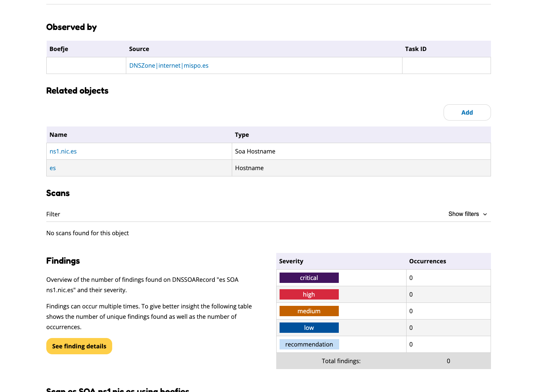Open the ns1.nic.es Soa Hostname object
This screenshot has height=392, width=538.
63,151
